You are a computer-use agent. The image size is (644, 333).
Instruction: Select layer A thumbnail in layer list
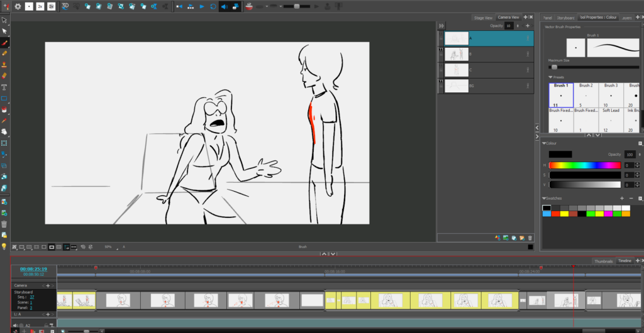(457, 38)
